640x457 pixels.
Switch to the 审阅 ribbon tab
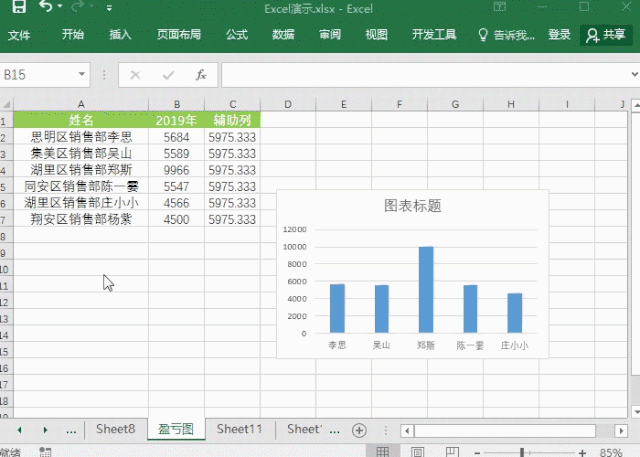tap(330, 35)
